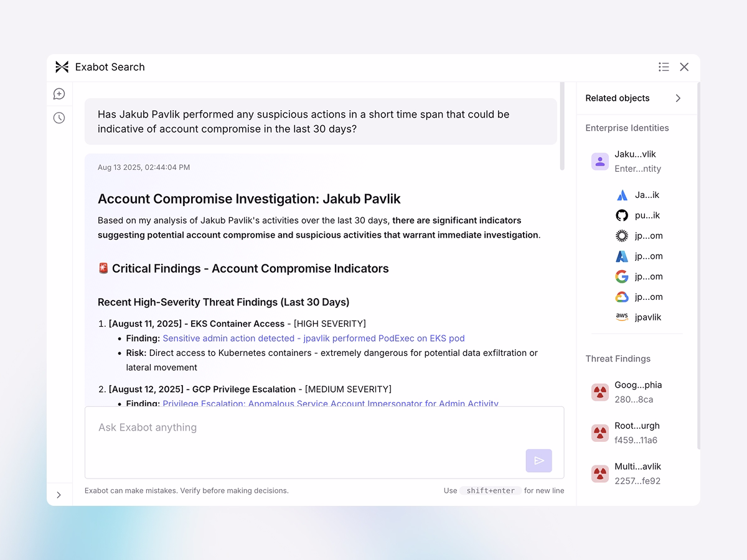747x560 pixels.
Task: Collapse the Related objects panel
Action: [x=678, y=98]
